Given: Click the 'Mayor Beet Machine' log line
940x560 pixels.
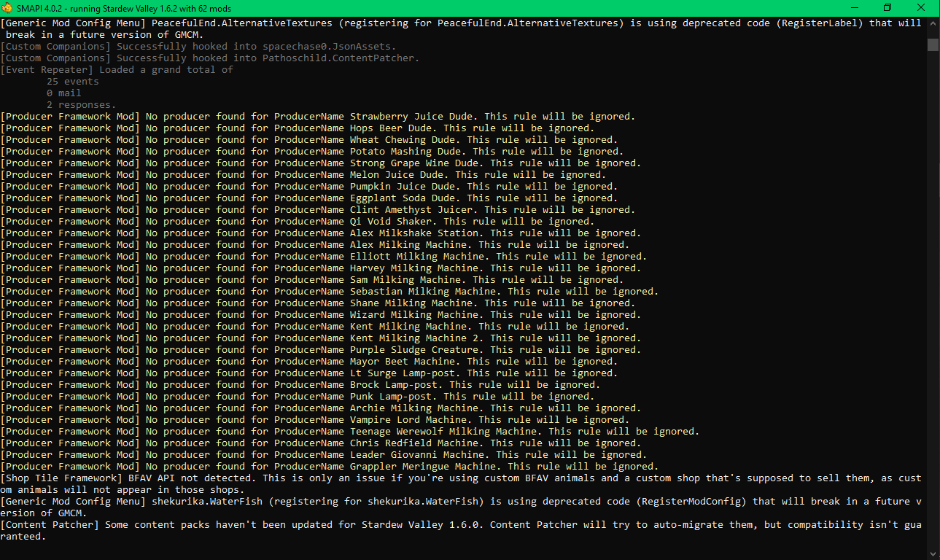Looking at the screenshot, I should click(309, 362).
